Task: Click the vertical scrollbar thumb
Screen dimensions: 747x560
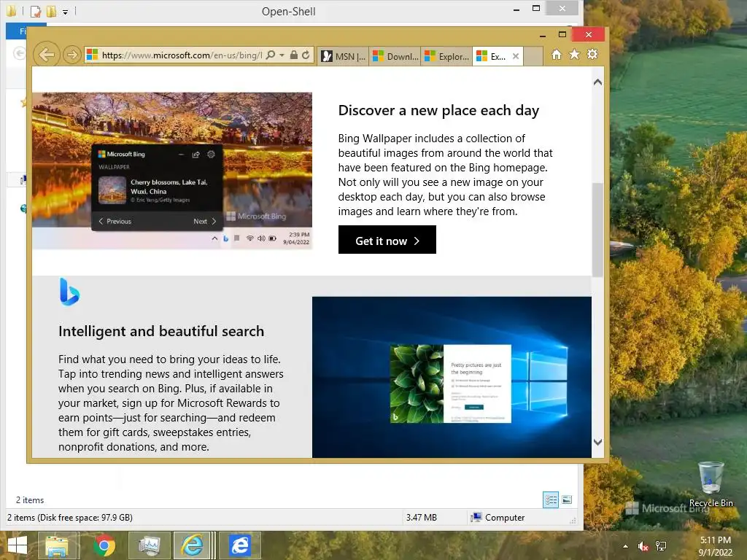Action: tap(597, 230)
